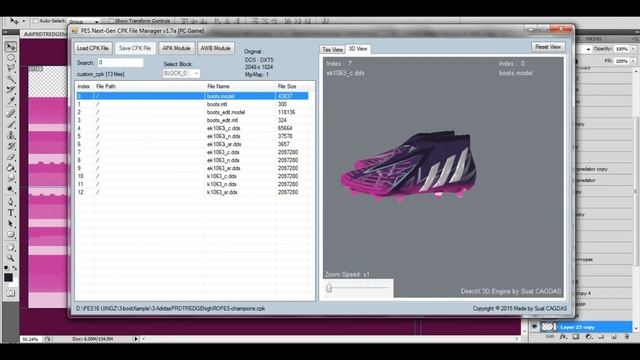Click the delete layer trash icon
Viewport: 640px width, 360px height.
(627, 337)
